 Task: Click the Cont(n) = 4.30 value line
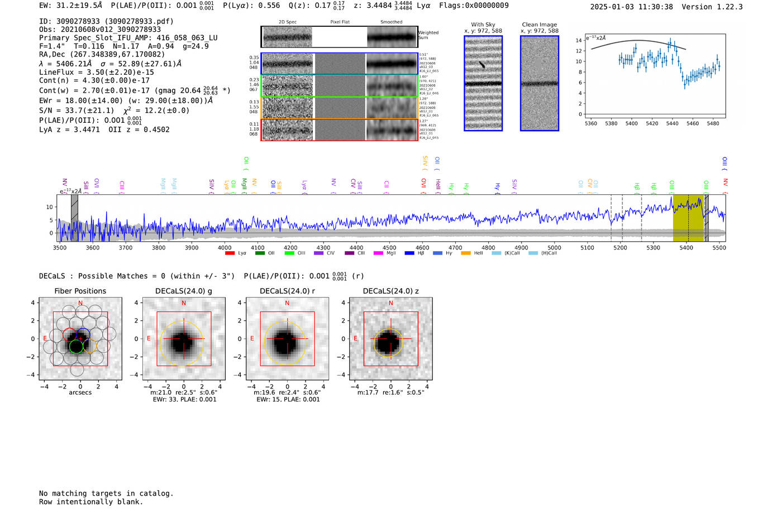tap(94, 80)
